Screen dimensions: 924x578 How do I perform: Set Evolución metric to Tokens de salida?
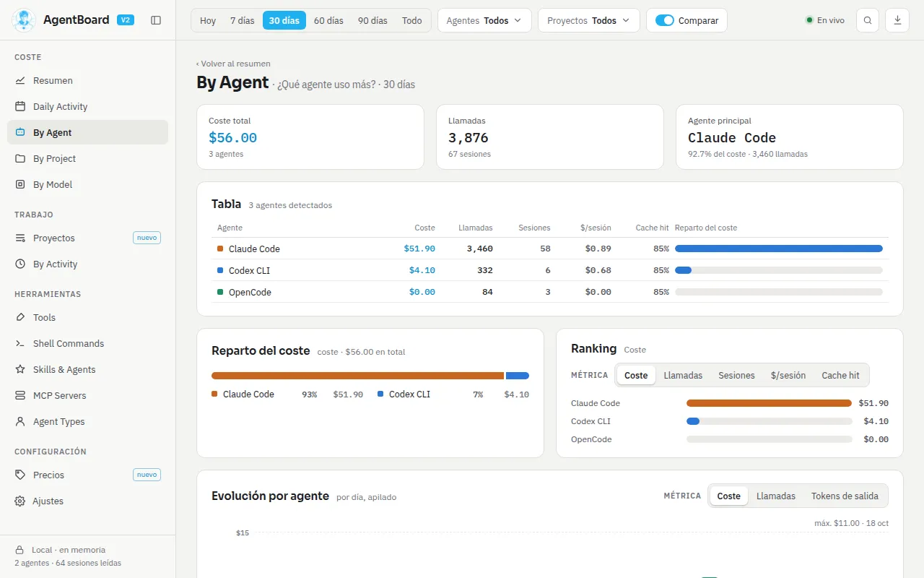(x=845, y=496)
